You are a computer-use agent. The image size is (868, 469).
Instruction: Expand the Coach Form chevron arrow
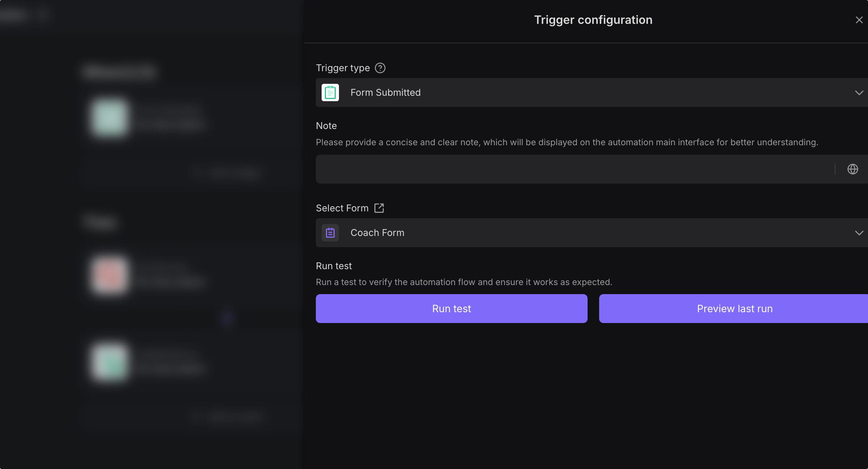859,233
